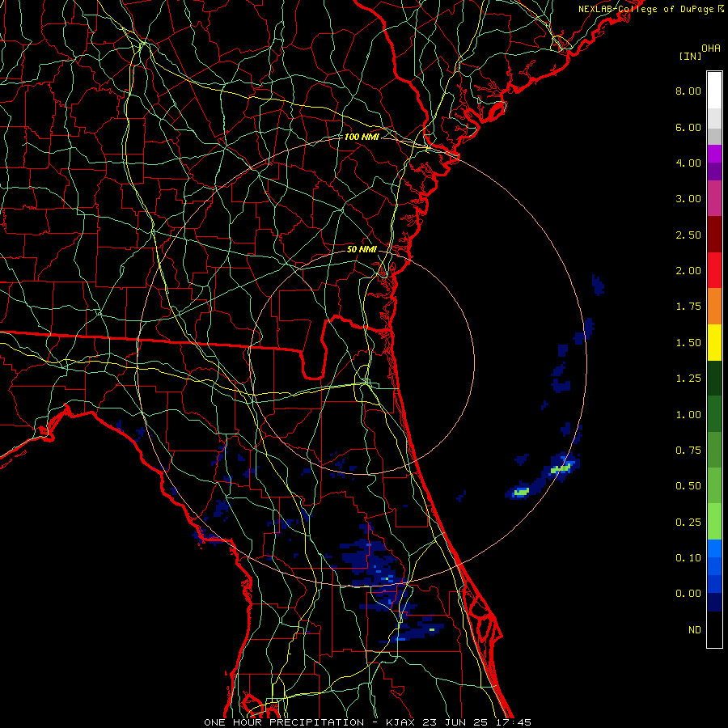Click the light green swatch near 0.25
The image size is (728, 728).
pyautogui.click(x=714, y=522)
